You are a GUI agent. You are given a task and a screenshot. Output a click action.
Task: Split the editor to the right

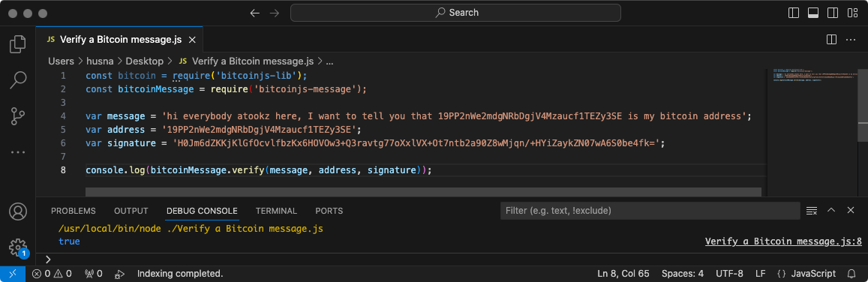point(831,40)
